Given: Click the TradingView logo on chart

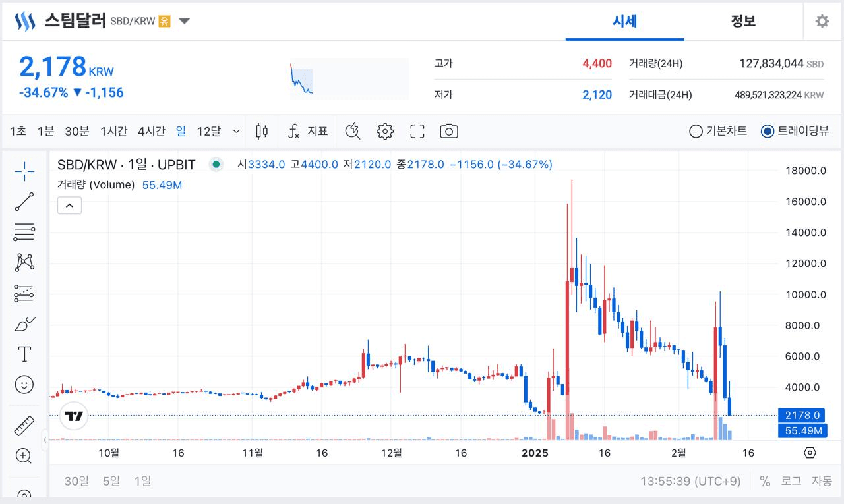Looking at the screenshot, I should point(75,416).
